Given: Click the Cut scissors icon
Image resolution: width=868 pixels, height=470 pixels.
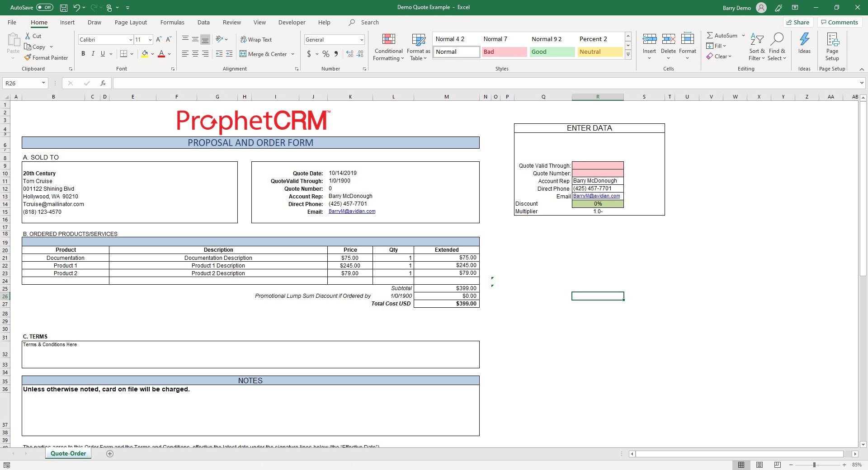Looking at the screenshot, I should (x=28, y=36).
